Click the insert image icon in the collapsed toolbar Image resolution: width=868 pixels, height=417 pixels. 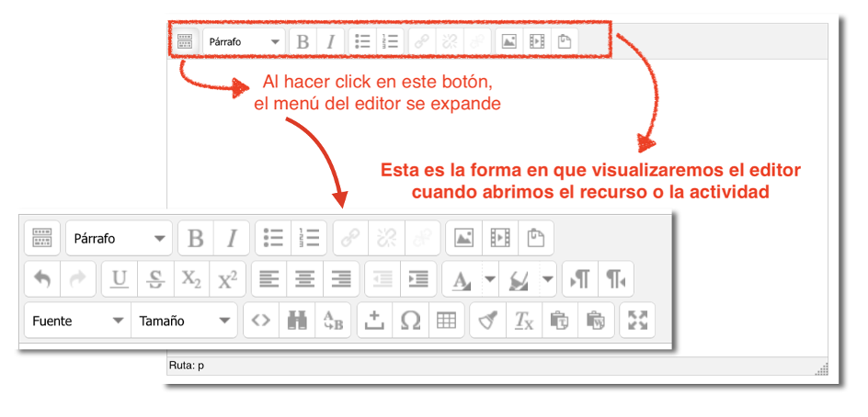508,41
